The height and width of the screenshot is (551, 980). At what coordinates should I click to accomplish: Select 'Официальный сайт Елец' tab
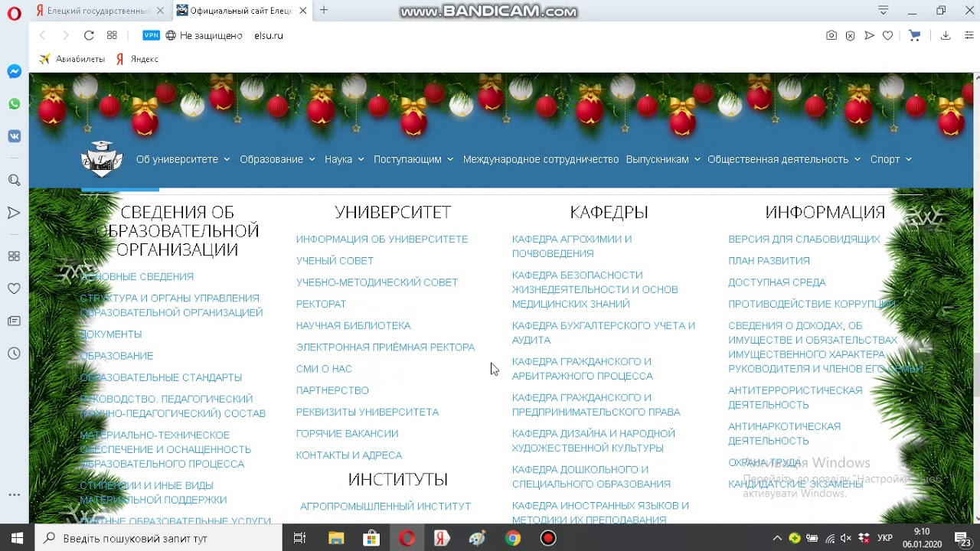click(x=240, y=11)
